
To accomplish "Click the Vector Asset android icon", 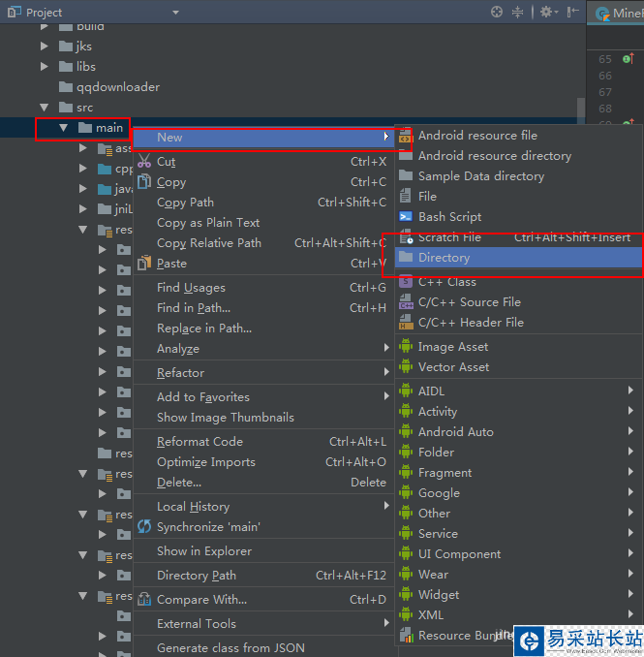I will 406,367.
